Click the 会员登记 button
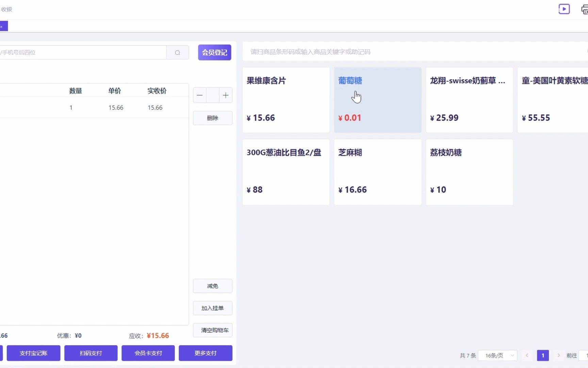Image resolution: width=588 pixels, height=368 pixels. [214, 52]
